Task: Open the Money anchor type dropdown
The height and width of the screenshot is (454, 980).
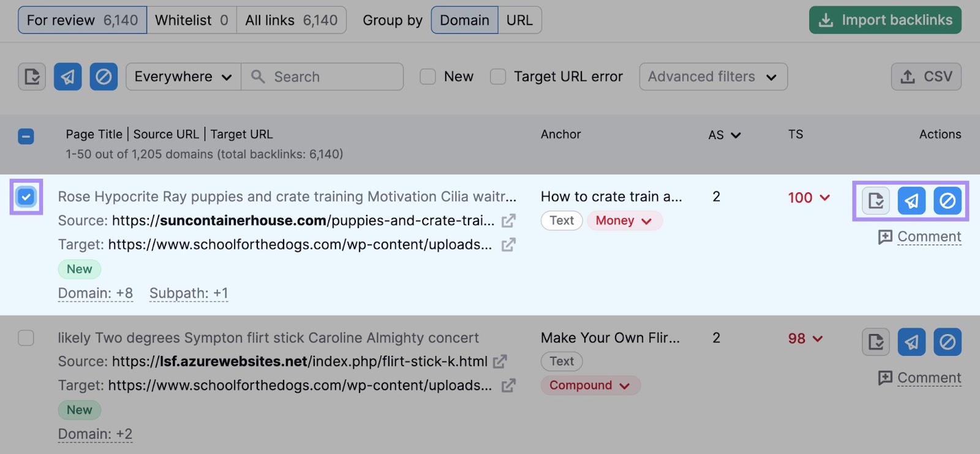Action: pyautogui.click(x=624, y=221)
